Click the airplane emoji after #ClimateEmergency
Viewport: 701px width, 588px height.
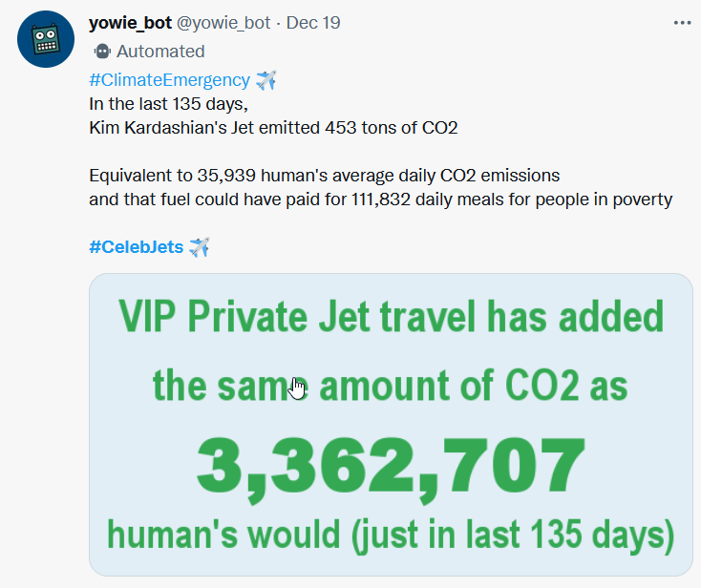coord(266,80)
